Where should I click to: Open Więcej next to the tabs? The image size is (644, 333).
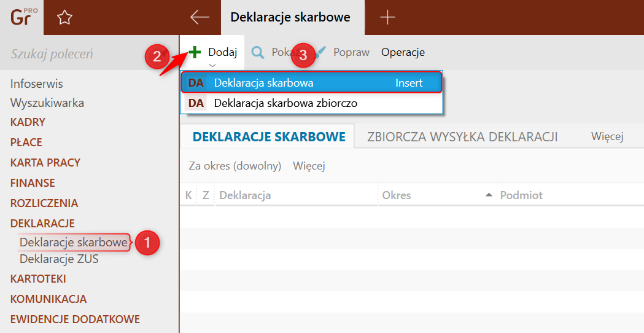tap(607, 136)
